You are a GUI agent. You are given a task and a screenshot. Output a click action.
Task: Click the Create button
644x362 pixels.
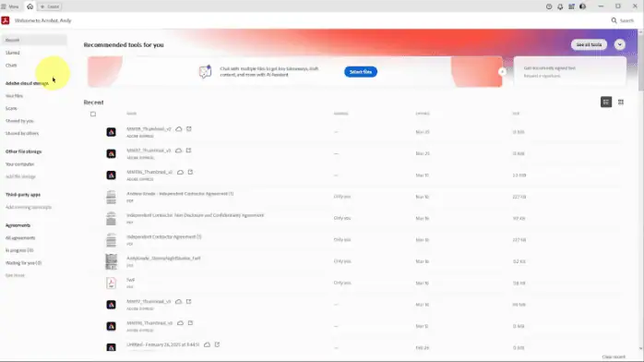[50, 6]
